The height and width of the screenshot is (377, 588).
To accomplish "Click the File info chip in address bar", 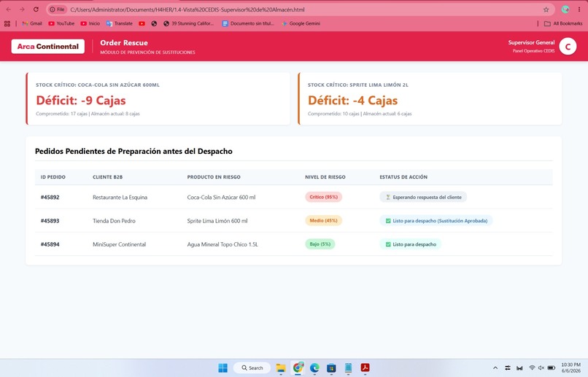I will point(57,9).
